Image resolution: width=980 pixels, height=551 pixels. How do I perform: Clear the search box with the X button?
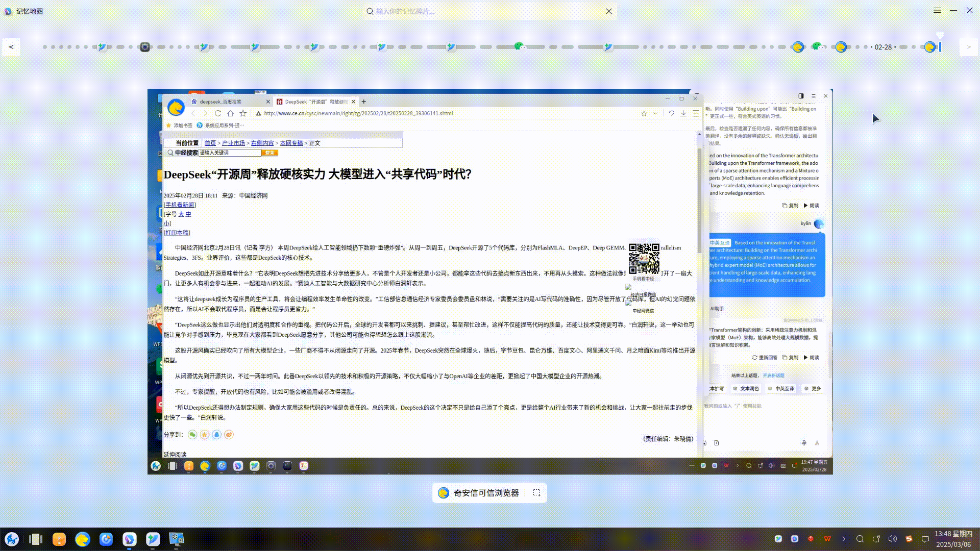(609, 11)
